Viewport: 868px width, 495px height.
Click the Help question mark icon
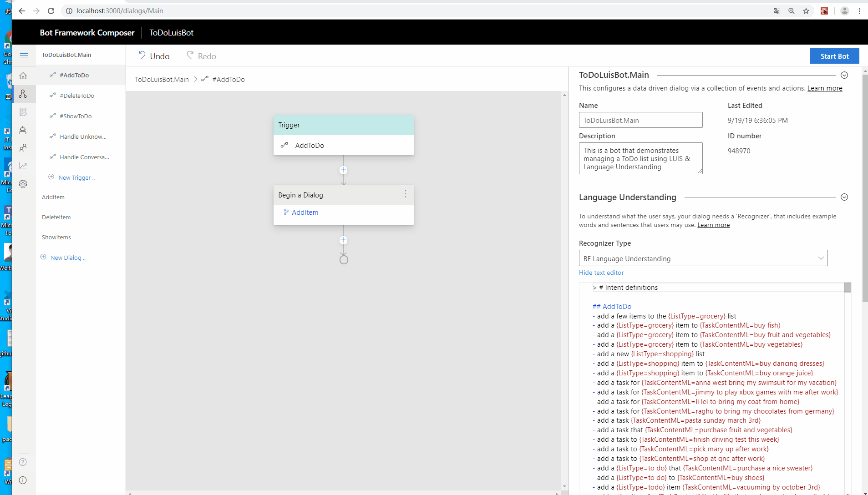click(x=23, y=462)
